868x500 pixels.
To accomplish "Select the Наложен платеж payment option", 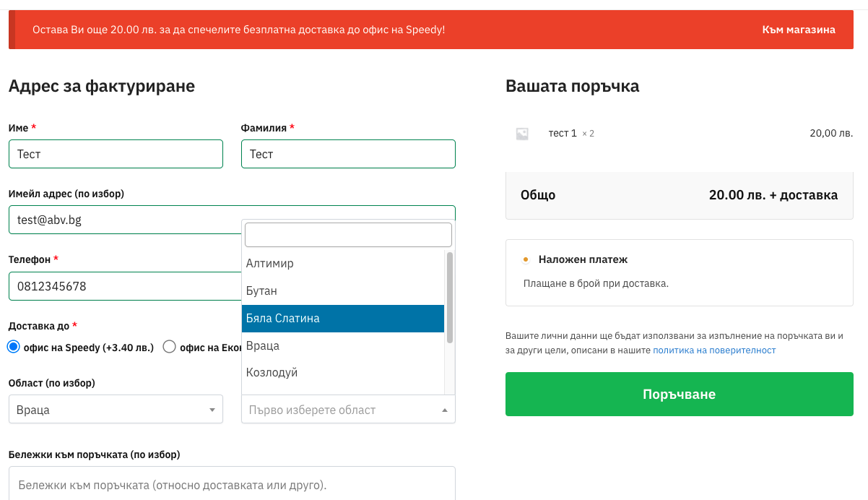I will point(526,259).
